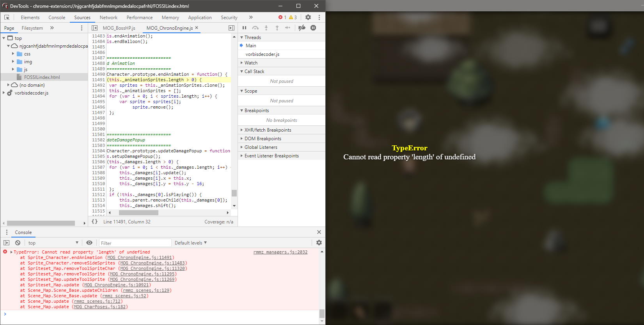The image size is (644, 325).
Task: Click the Step debugger button
Action: (x=288, y=28)
